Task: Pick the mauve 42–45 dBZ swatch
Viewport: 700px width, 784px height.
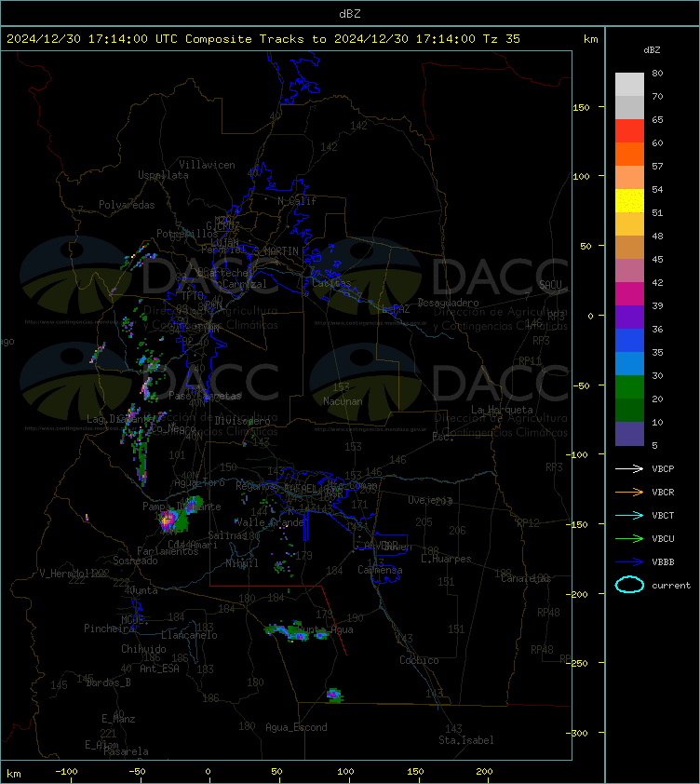Action: coord(629,270)
